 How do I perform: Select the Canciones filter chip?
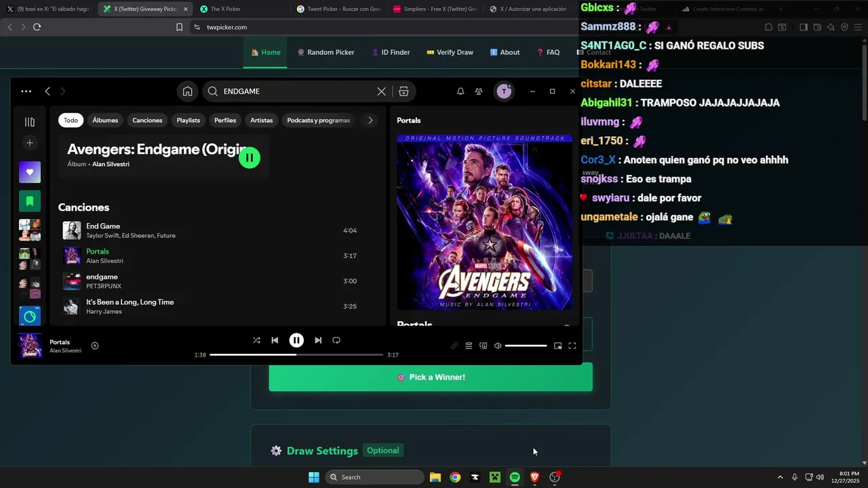pos(147,120)
